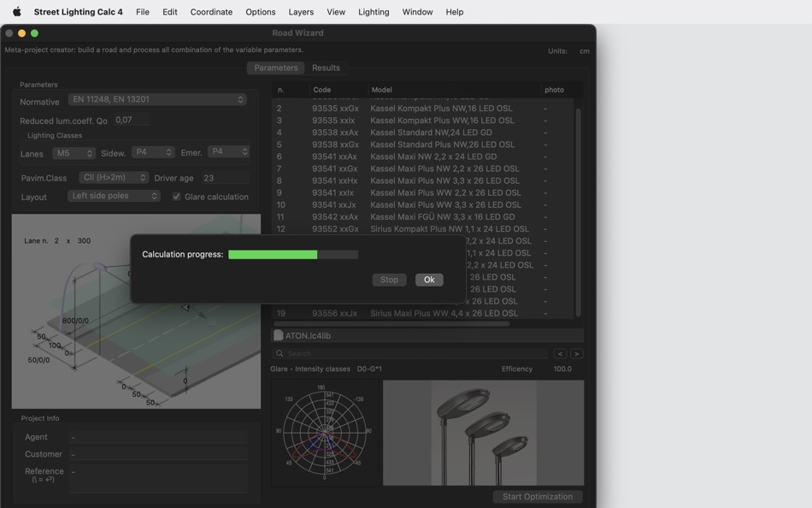Select row Sirius Maxi Plus WW 4,4 x 26

422,313
